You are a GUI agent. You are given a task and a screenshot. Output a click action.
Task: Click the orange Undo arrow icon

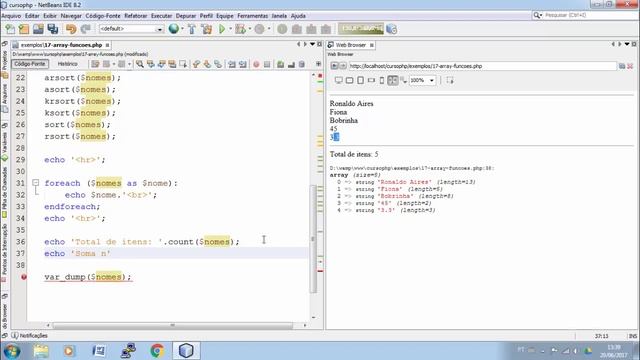pyautogui.click(x=71, y=29)
